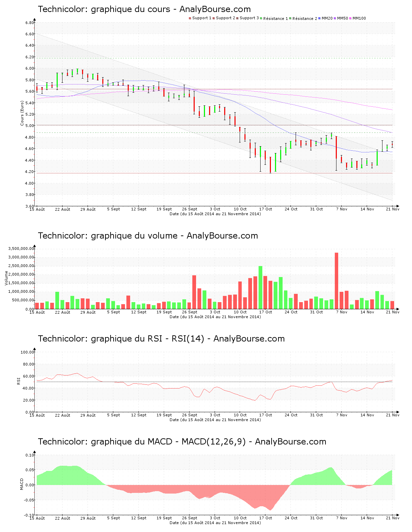Click the 'graphique du volume' chart title
Image resolution: width=412 pixels, height=532 pixels.
click(148, 236)
